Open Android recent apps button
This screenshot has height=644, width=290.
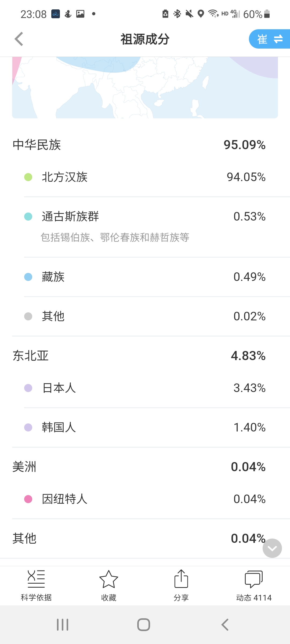63,625
